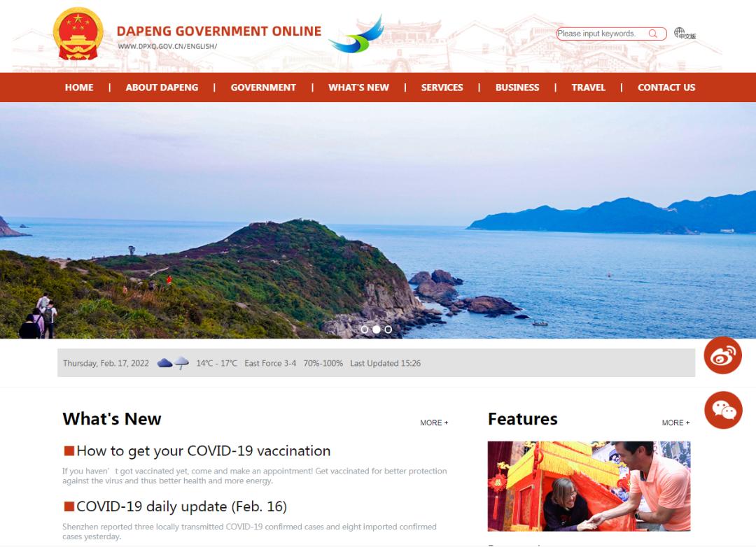Image resolution: width=756 pixels, height=547 pixels.
Task: Expand What's New with MORE +
Action: (434, 422)
